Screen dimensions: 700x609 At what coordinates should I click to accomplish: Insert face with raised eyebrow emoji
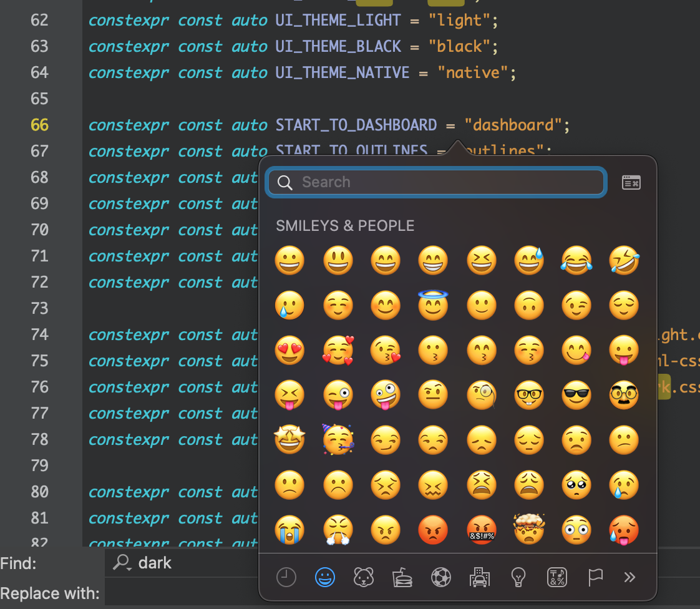(x=433, y=395)
